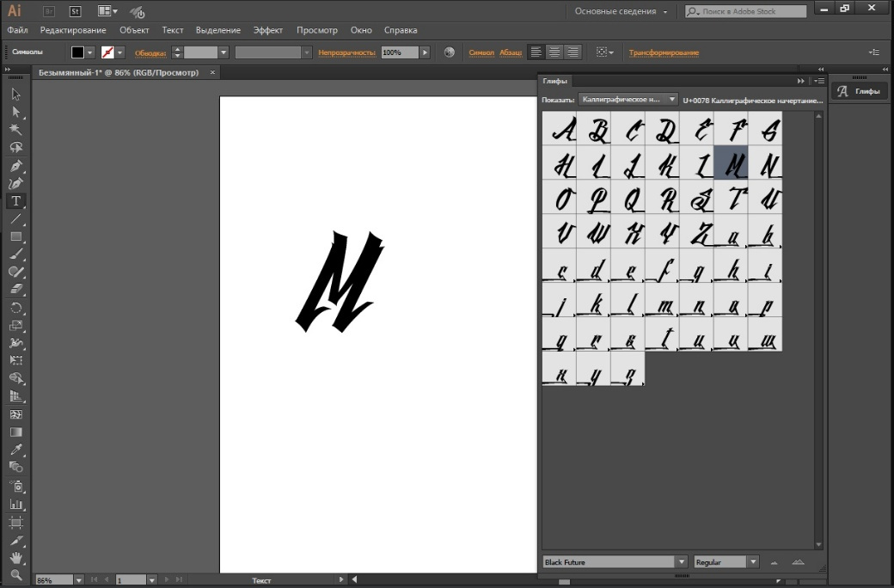Click the Adobe Stock St icon
This screenshot has height=588, width=894.
pyautogui.click(x=75, y=11)
